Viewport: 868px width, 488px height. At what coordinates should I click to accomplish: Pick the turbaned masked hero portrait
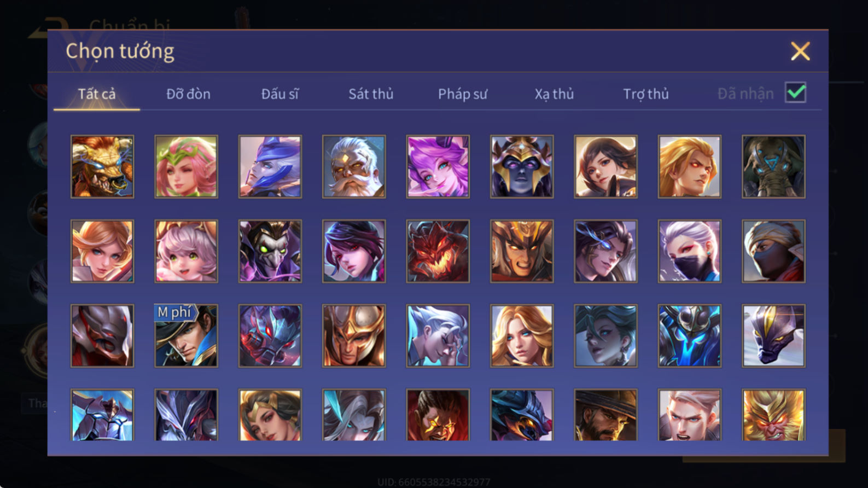coord(773,252)
